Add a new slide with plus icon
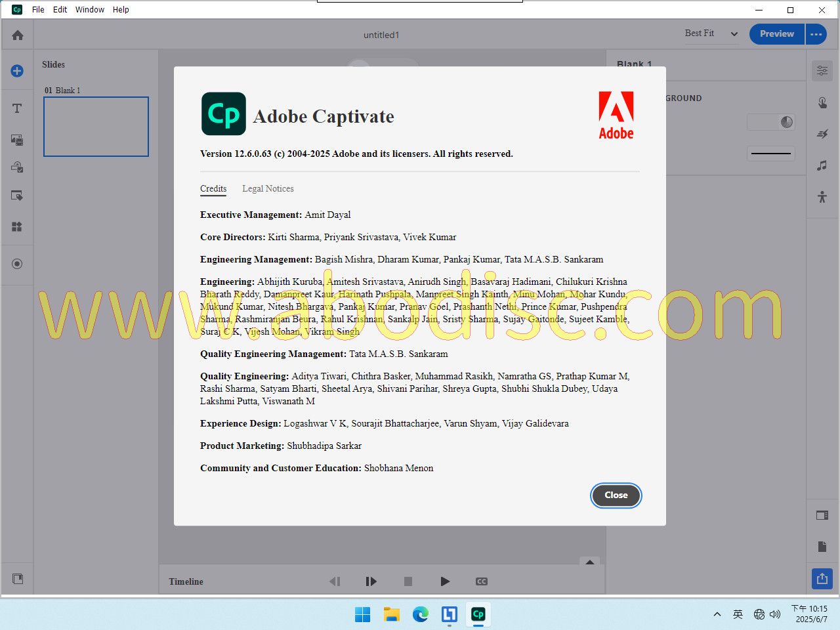 point(17,71)
